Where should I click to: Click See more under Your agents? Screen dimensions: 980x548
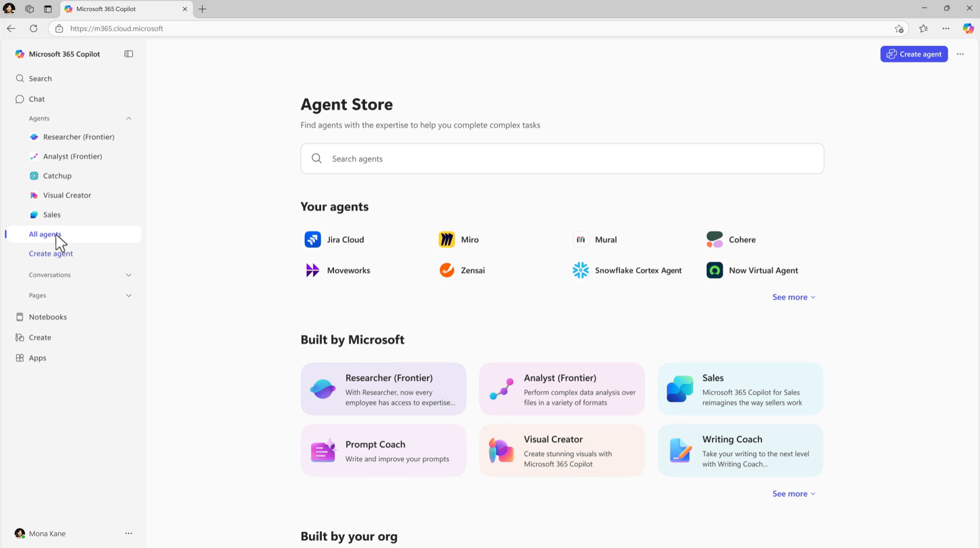(x=793, y=297)
